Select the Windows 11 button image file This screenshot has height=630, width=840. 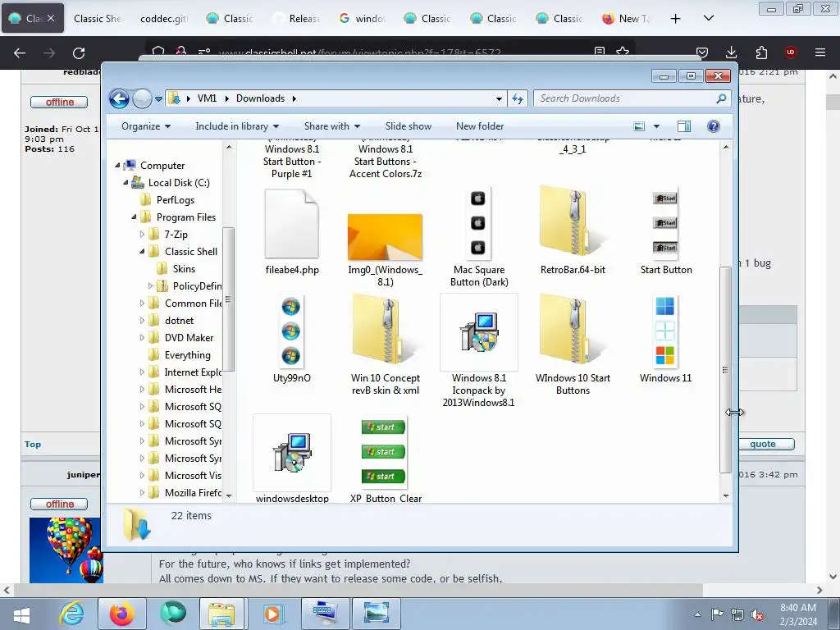(x=664, y=332)
